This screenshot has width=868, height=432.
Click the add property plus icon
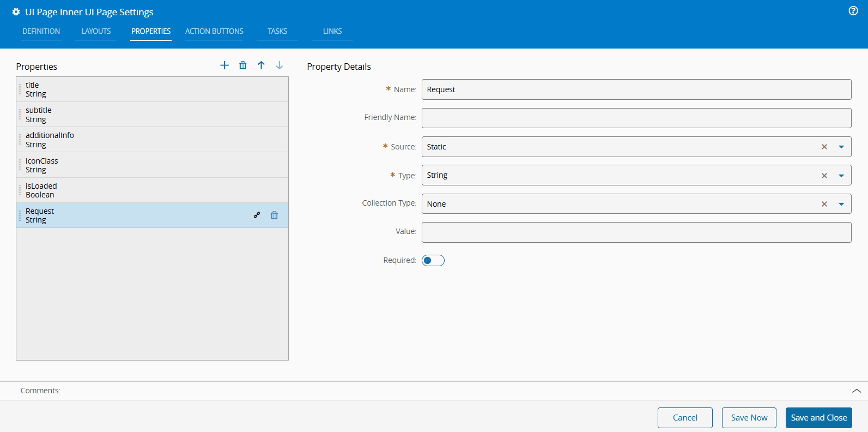click(224, 65)
